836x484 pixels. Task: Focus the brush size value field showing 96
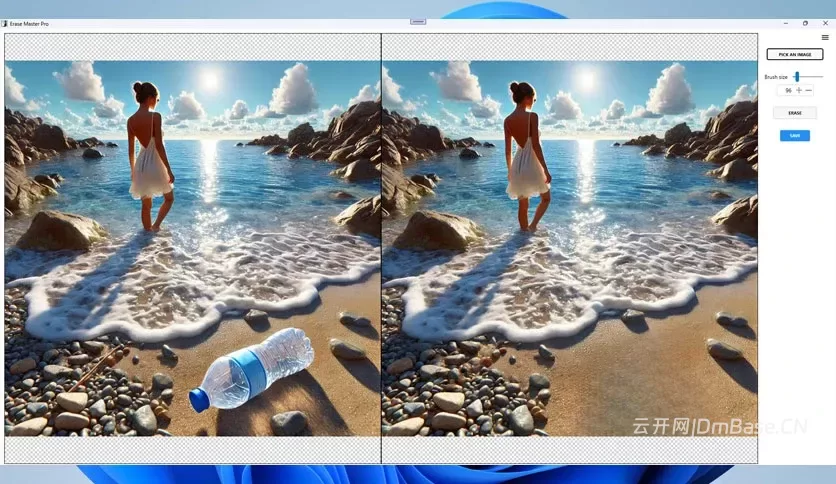point(787,91)
